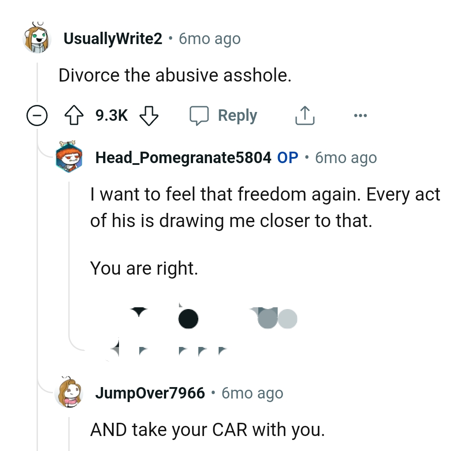Upvote UsuallyWrite2's comment
Screen dimensions: 476x451
tap(75, 115)
